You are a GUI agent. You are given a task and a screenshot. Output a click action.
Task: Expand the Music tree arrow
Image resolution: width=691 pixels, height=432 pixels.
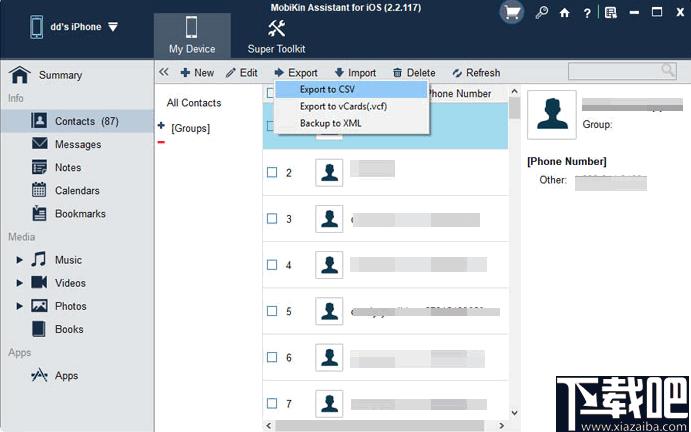coord(19,260)
